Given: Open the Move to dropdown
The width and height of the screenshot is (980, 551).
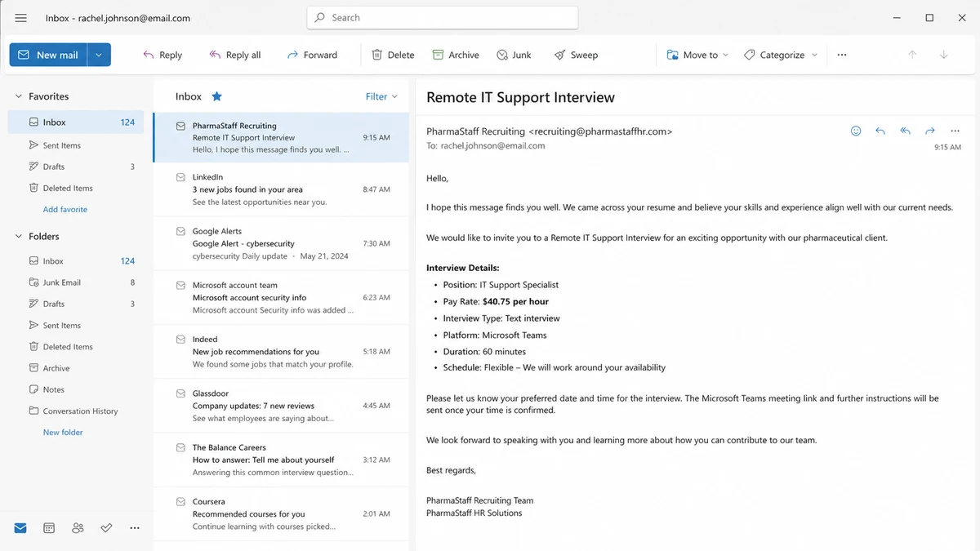Looking at the screenshot, I should coord(697,55).
